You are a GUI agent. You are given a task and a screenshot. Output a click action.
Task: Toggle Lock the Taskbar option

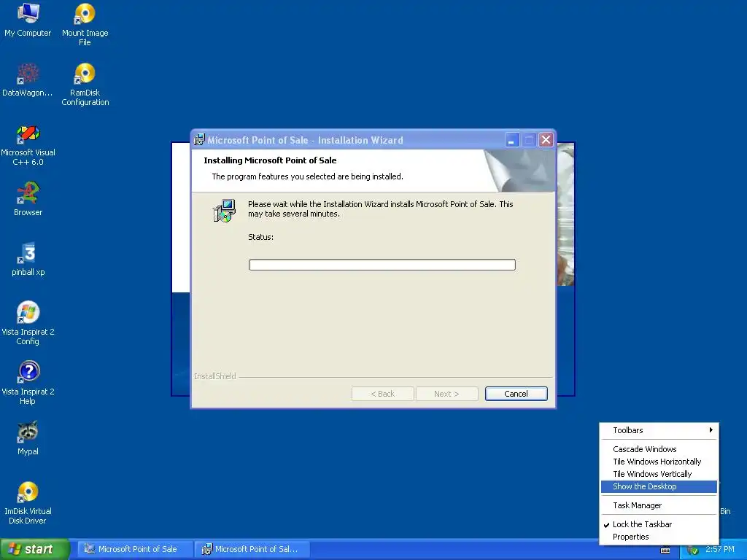point(659,524)
